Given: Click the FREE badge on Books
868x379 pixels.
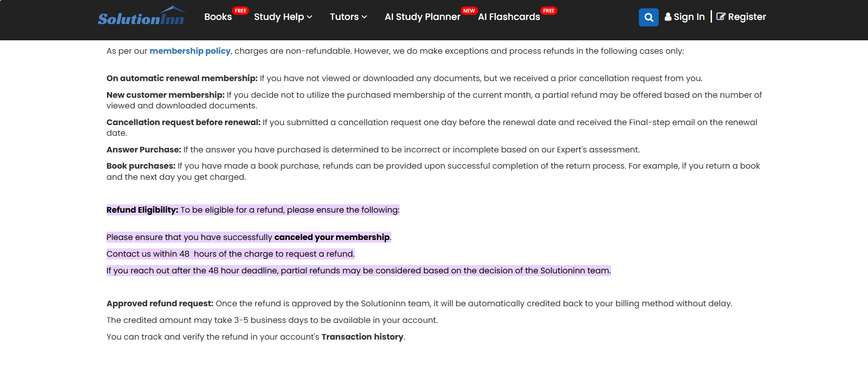Looking at the screenshot, I should coord(240,11).
